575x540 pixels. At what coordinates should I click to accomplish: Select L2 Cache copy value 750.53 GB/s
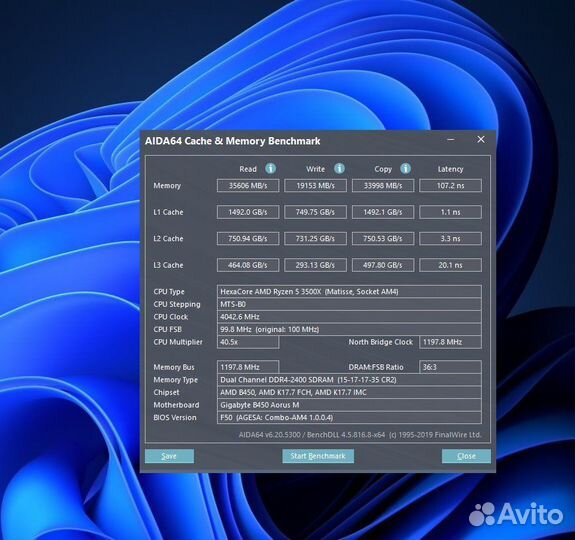point(383,239)
